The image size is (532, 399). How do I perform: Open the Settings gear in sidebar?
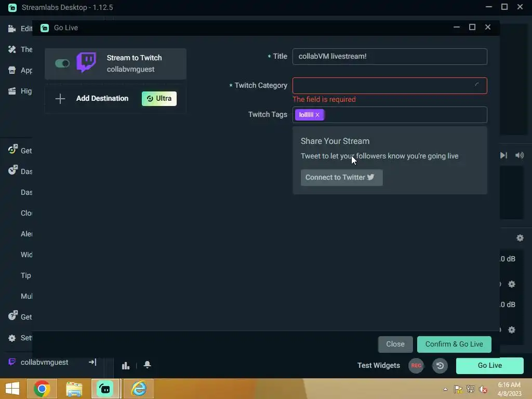coord(12,338)
